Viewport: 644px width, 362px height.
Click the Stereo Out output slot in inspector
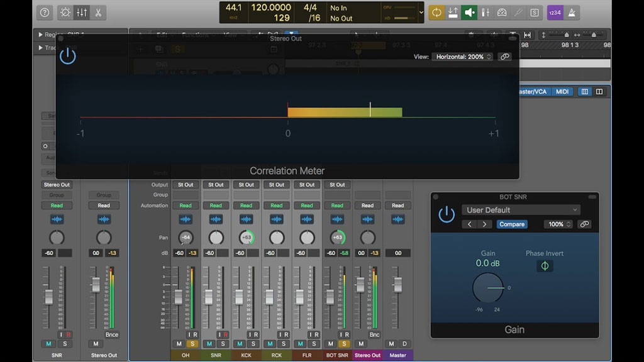click(57, 185)
